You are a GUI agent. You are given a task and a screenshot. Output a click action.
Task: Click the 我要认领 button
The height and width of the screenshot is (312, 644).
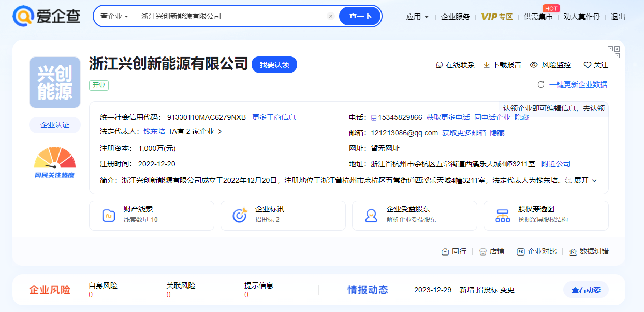pyautogui.click(x=274, y=65)
